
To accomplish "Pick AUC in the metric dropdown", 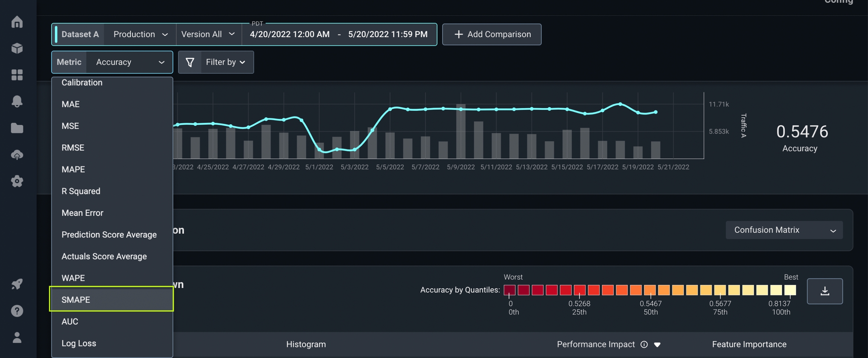I will (x=112, y=322).
